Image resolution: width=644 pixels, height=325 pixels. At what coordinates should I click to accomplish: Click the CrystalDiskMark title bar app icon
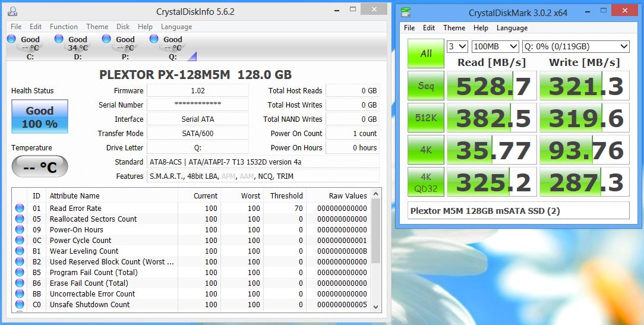coord(406,12)
